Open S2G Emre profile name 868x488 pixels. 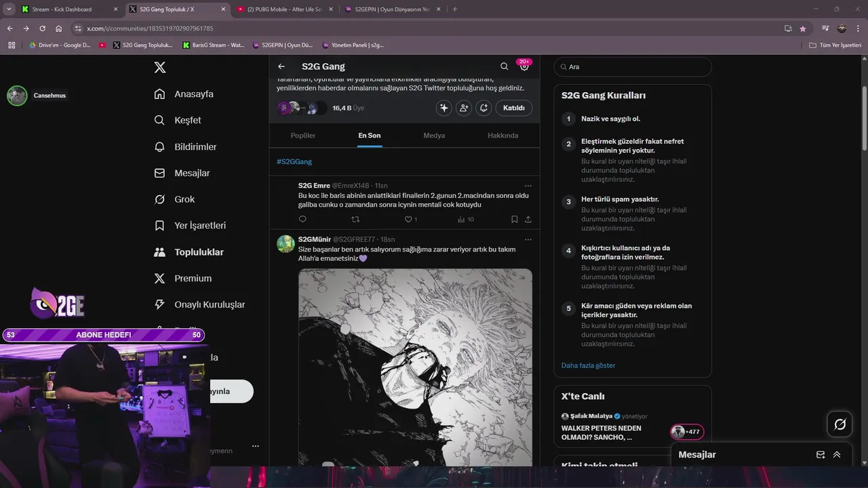point(314,186)
